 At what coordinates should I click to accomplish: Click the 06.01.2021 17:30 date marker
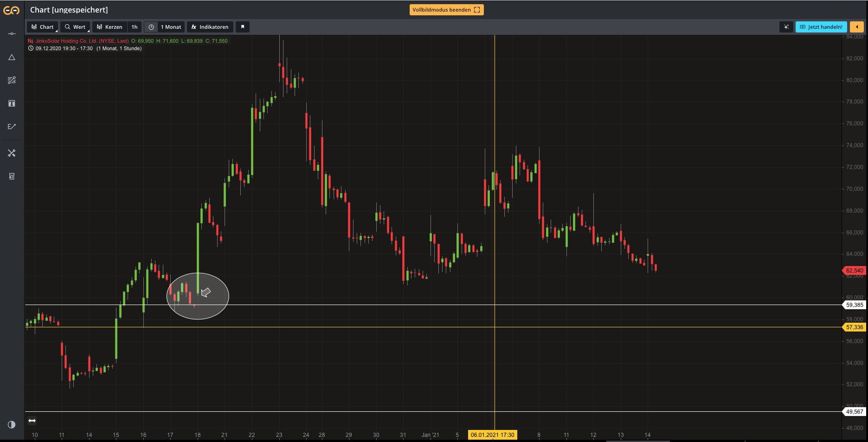tap(493, 435)
